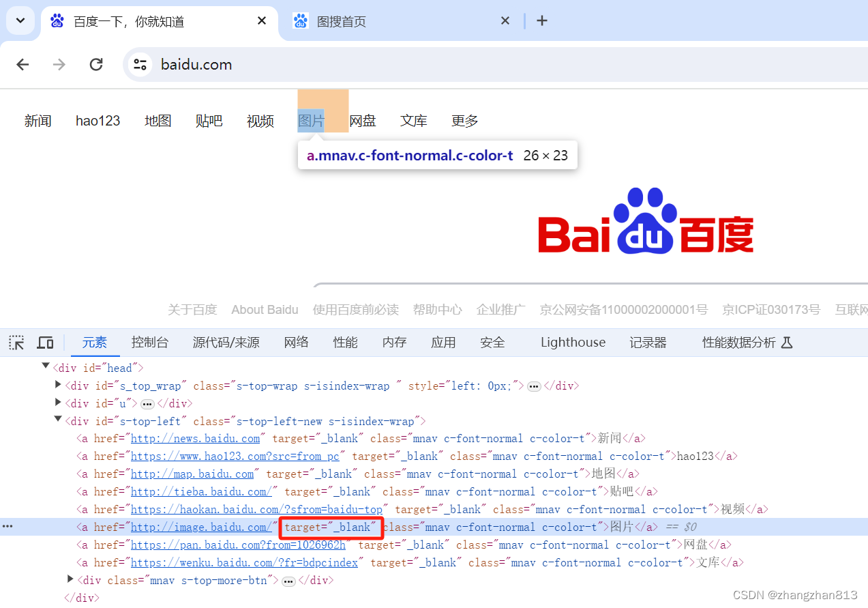Activate the DevTools element inspector picker

coord(16,343)
